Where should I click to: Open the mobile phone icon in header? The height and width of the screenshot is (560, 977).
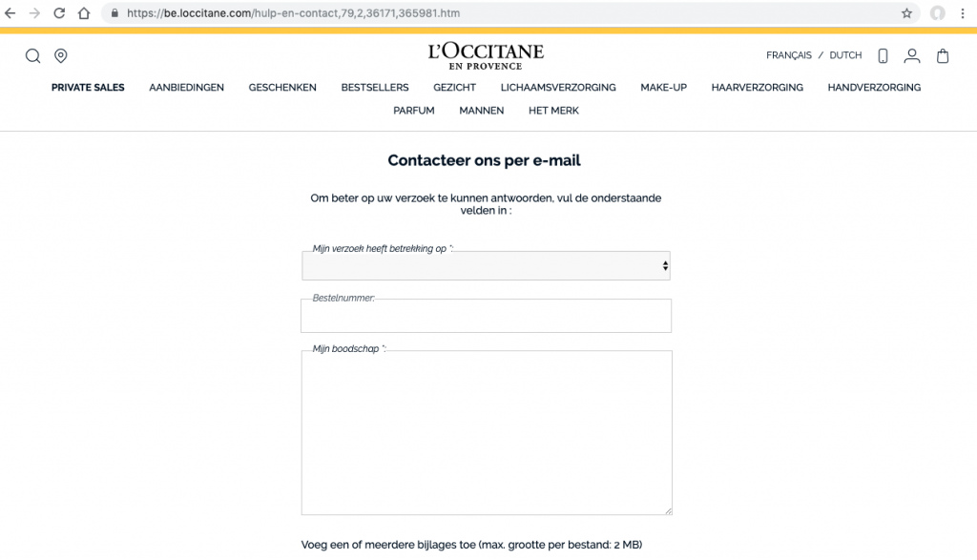[x=883, y=55]
